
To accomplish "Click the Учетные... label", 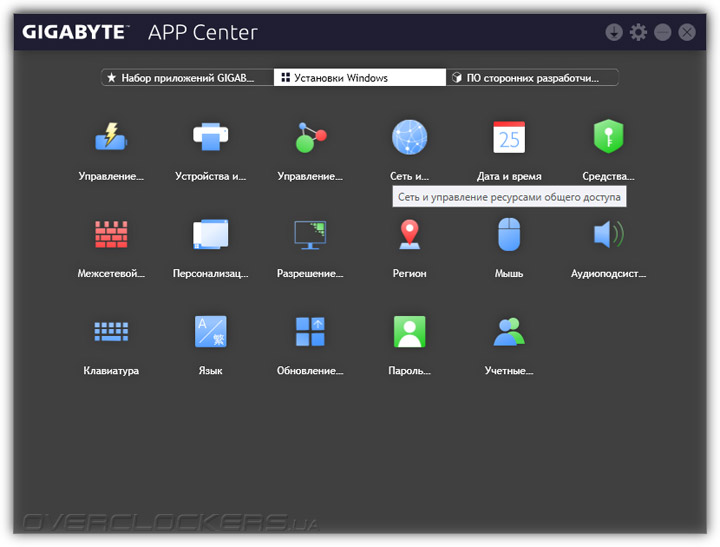I will (x=509, y=371).
